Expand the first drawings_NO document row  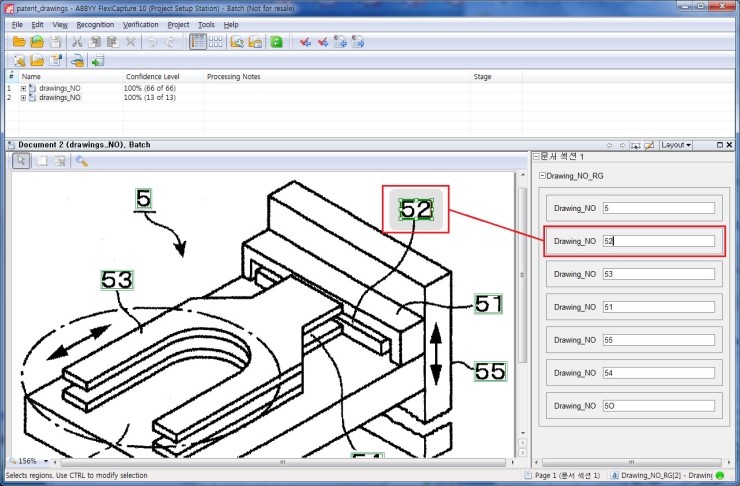pyautogui.click(x=23, y=88)
